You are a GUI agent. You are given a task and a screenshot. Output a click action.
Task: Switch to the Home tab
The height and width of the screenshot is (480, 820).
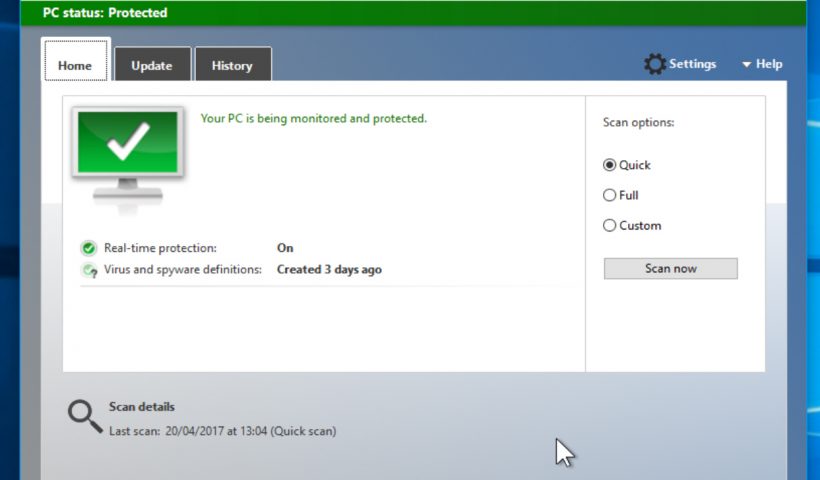point(75,61)
